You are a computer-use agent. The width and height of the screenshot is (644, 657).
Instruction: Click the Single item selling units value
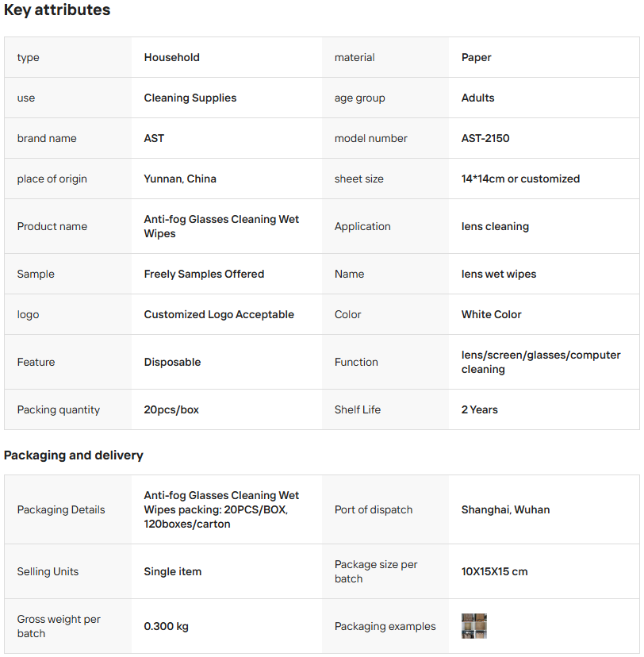(173, 571)
